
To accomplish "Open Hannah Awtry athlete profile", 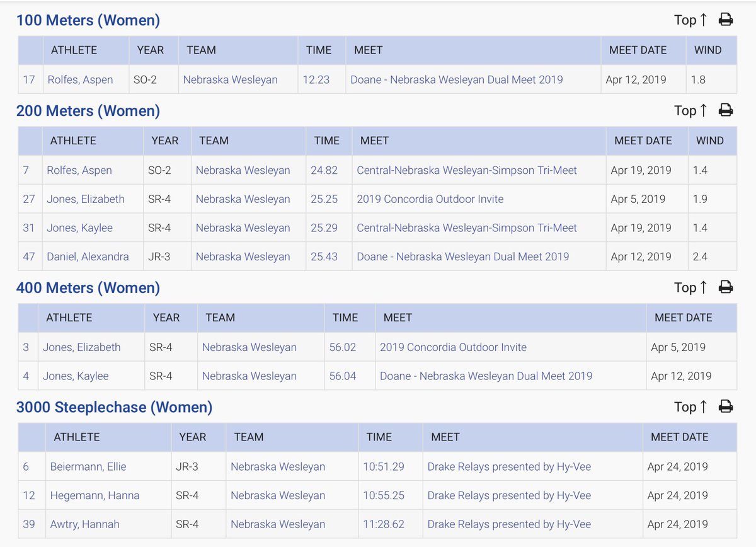I will [85, 524].
